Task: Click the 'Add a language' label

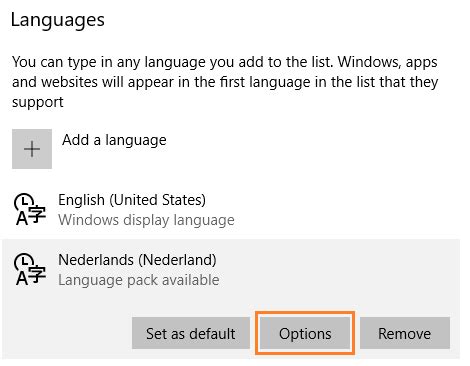Action: pyautogui.click(x=114, y=140)
